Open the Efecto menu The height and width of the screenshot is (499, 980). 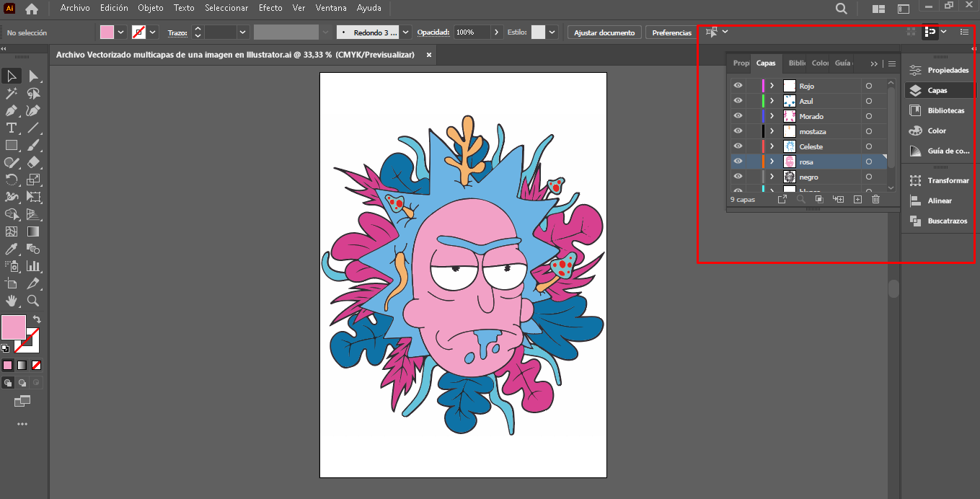270,9
